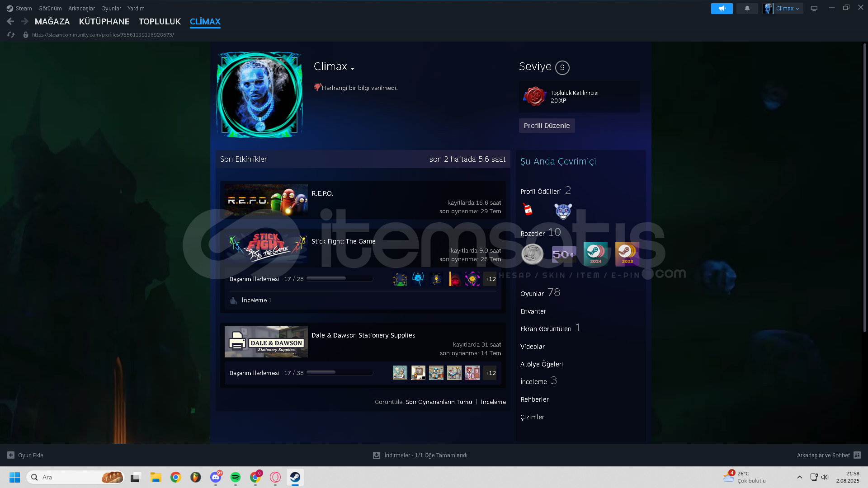Image resolution: width=868 pixels, height=488 pixels.
Task: Open Discord from the taskbar
Action: [216, 477]
